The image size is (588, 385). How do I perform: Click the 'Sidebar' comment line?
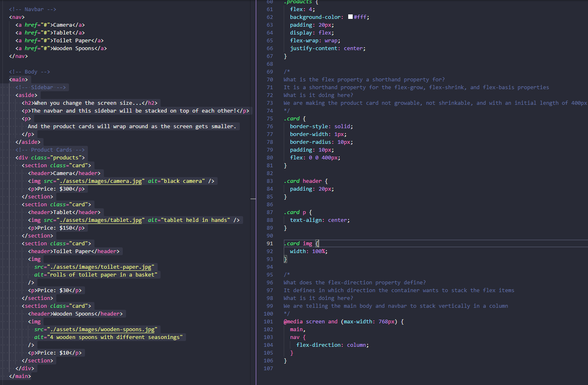coord(41,87)
